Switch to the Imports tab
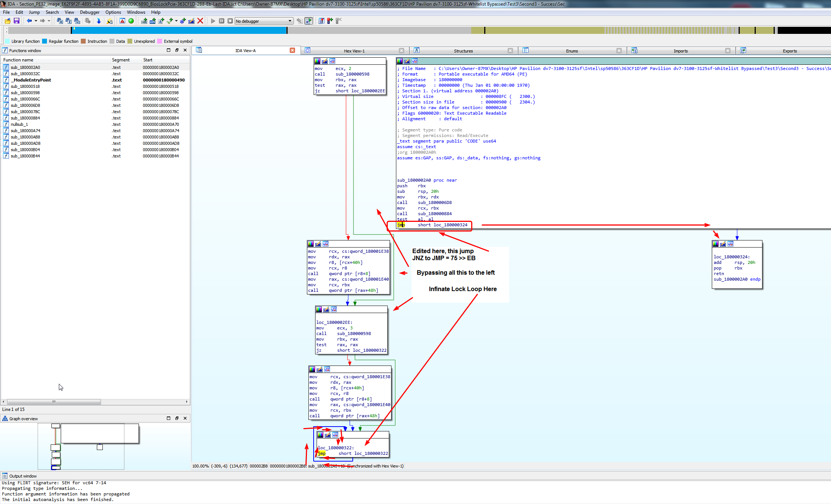This screenshot has width=831, height=504. (x=681, y=51)
